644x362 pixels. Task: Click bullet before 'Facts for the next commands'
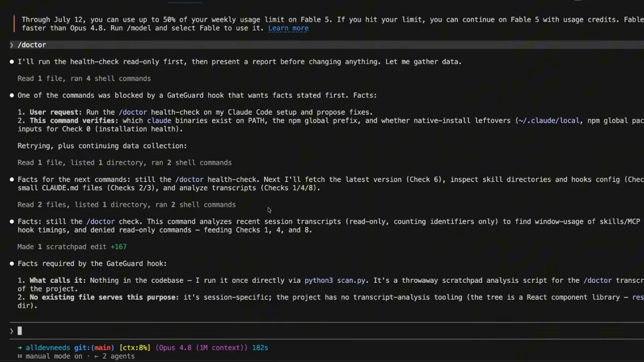point(12,179)
